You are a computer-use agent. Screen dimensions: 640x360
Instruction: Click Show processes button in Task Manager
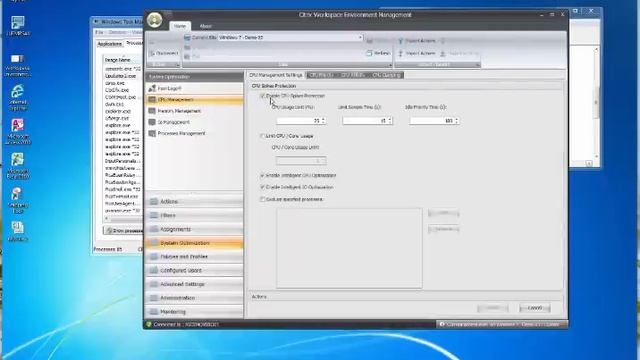124,231
